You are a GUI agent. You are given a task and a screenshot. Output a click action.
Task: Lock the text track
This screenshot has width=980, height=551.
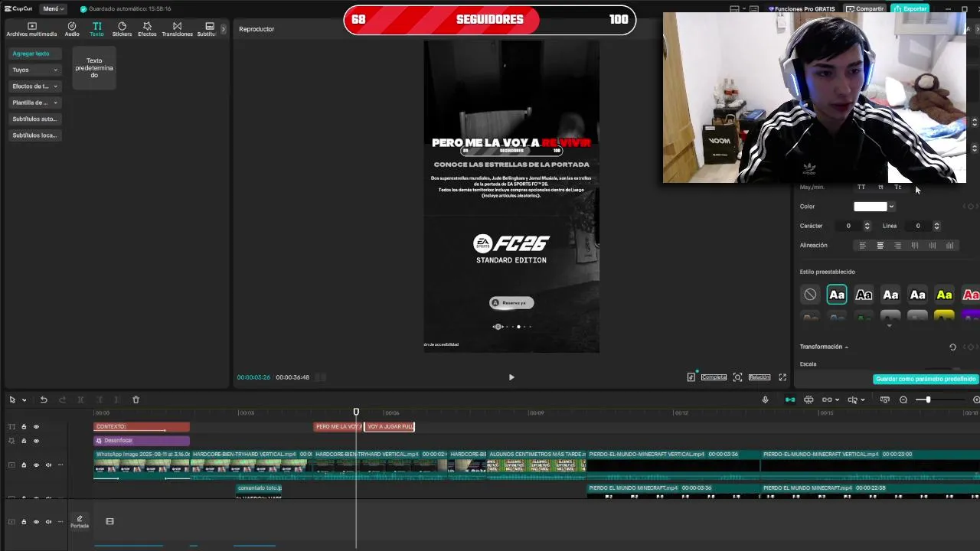[x=24, y=427]
